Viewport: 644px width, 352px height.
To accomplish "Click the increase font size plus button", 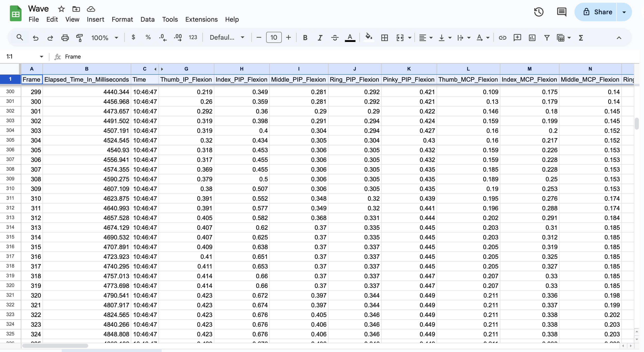I will [289, 38].
